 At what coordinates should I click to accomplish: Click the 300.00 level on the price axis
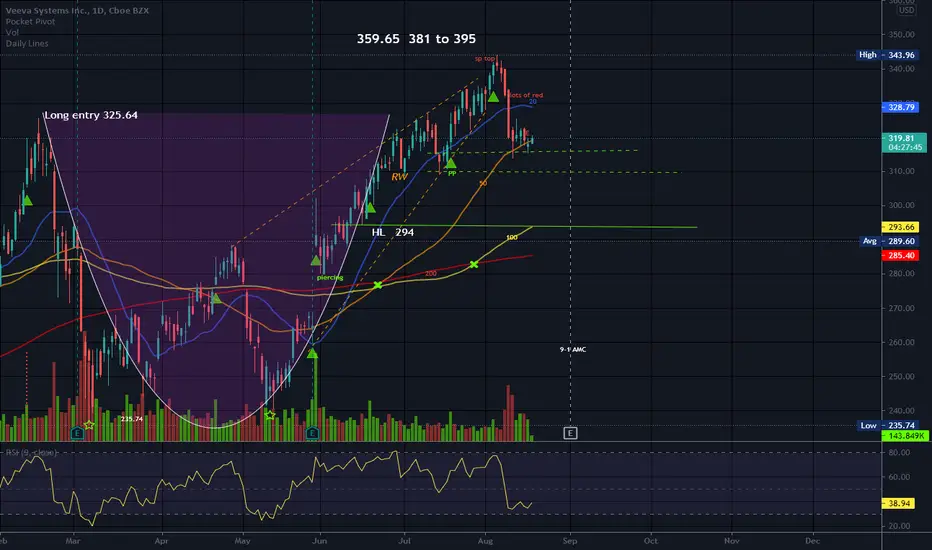pyautogui.click(x=902, y=205)
